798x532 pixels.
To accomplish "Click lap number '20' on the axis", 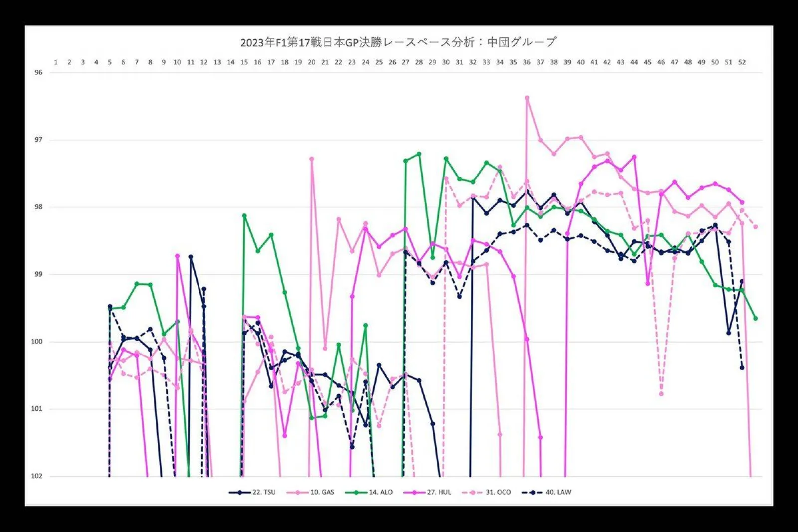I will (x=312, y=62).
